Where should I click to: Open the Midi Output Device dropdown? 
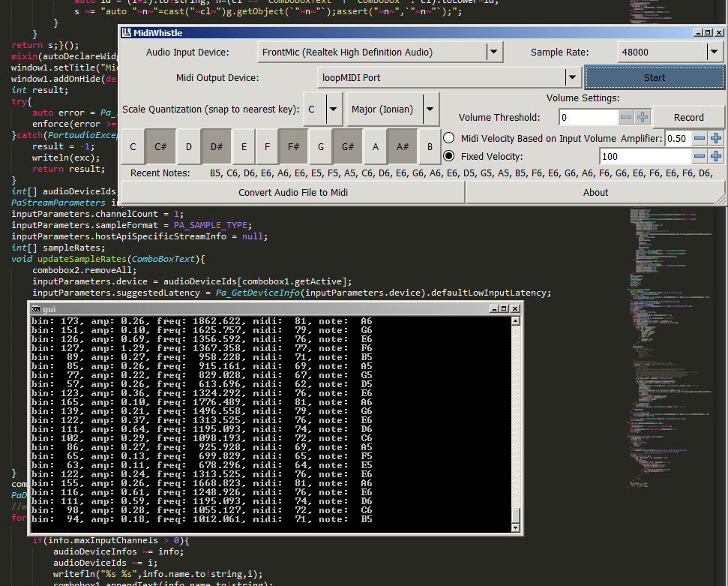point(572,77)
